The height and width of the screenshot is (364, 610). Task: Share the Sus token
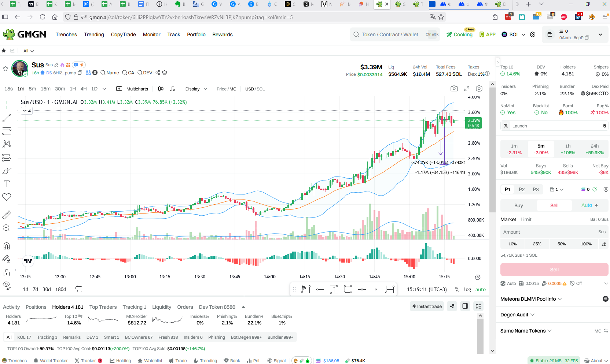[x=158, y=73]
